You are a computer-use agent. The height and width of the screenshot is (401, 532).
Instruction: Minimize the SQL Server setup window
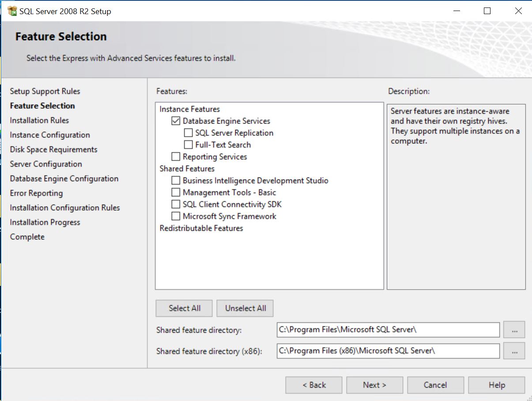456,11
